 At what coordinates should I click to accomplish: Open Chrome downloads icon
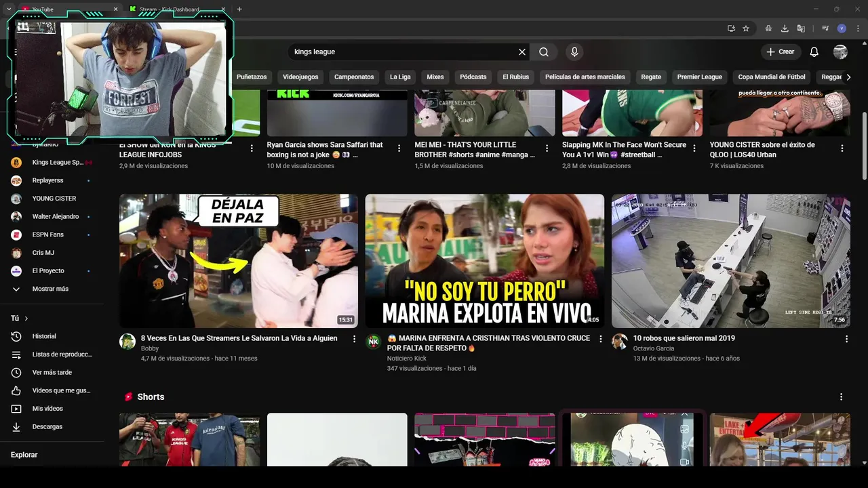click(785, 28)
